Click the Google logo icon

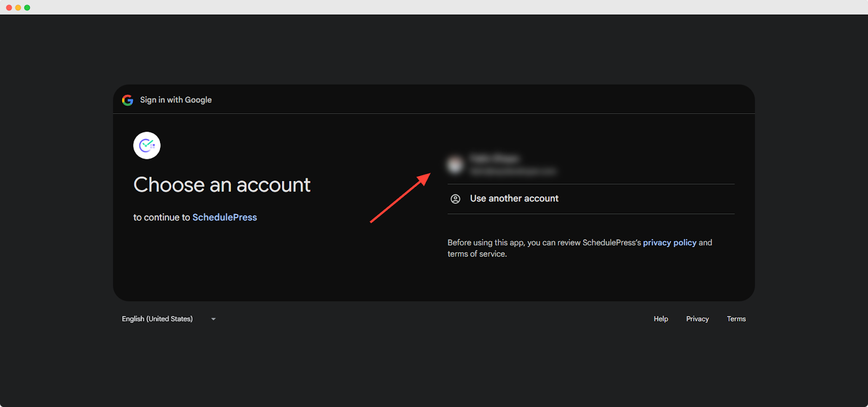(127, 100)
